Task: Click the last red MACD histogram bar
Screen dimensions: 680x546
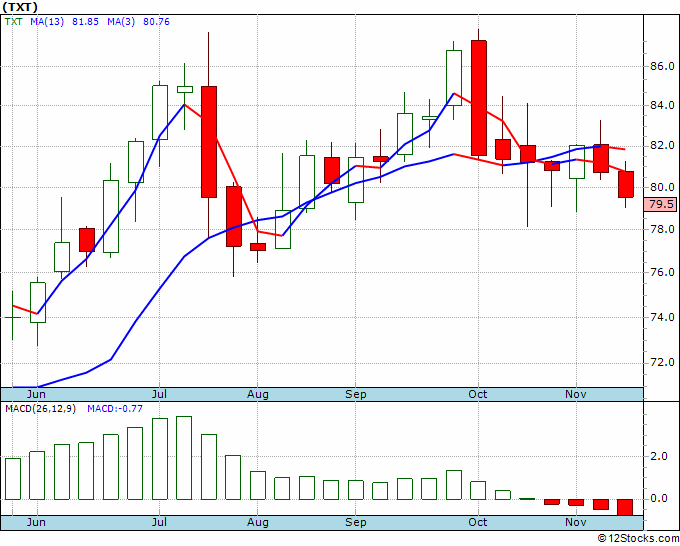Action: (x=625, y=507)
